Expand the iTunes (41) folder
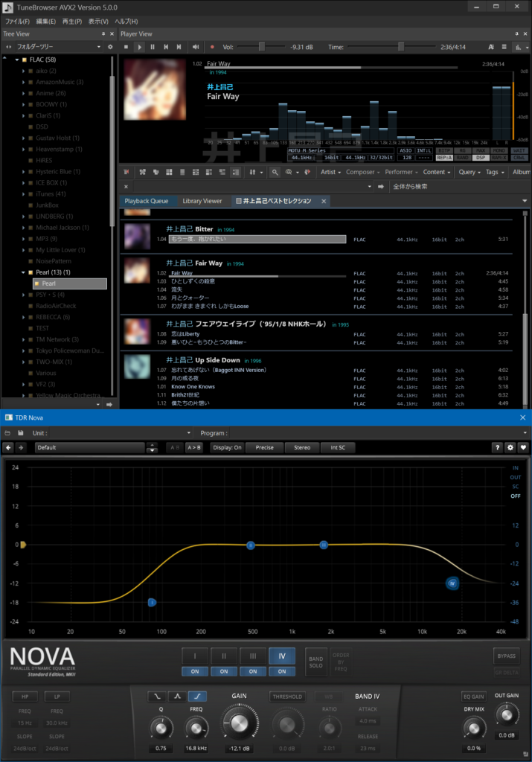532x762 pixels. [x=23, y=194]
